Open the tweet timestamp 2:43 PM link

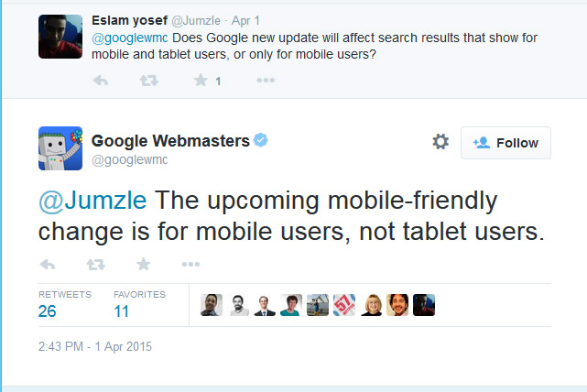95,347
